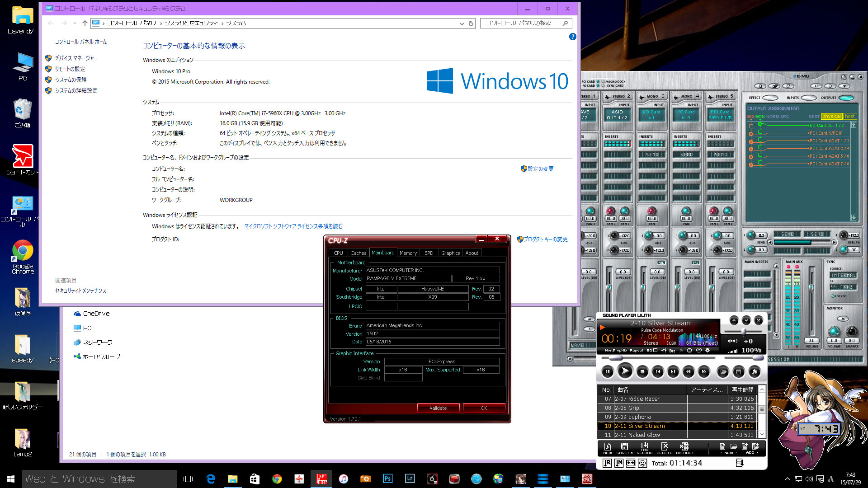Click FX button in E-MU mixer
Image resolution: width=868 pixels, height=488 pixels.
pyautogui.click(x=816, y=86)
